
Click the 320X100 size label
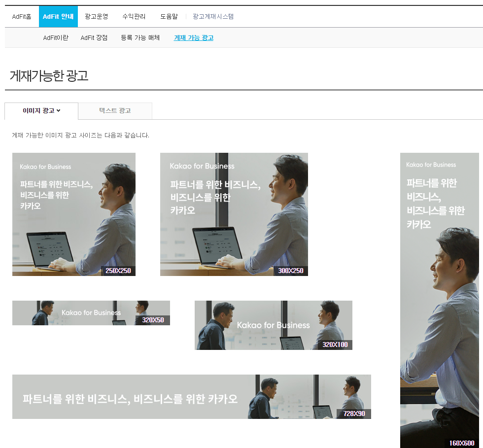click(x=335, y=345)
